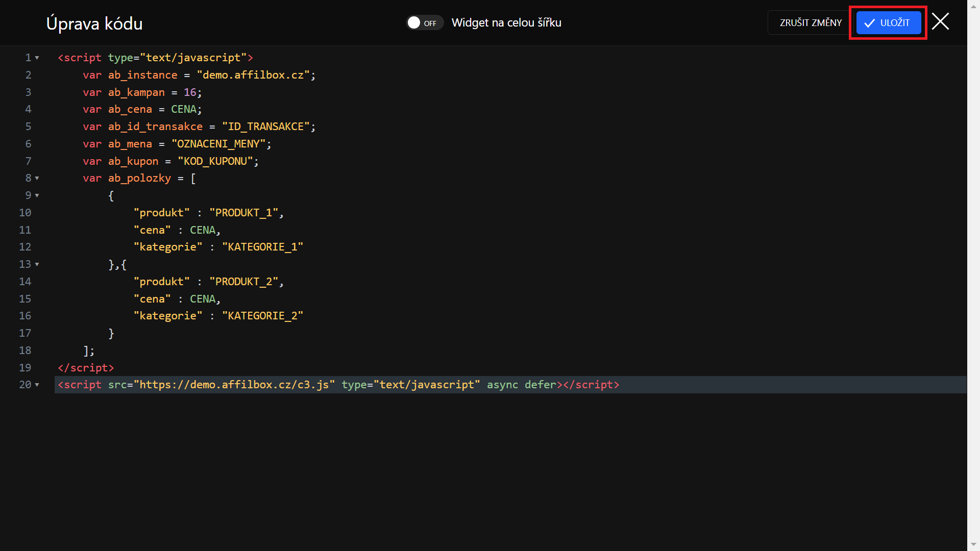This screenshot has width=980, height=551.
Task: Collapse the fold arrow on line 20
Action: (x=37, y=385)
